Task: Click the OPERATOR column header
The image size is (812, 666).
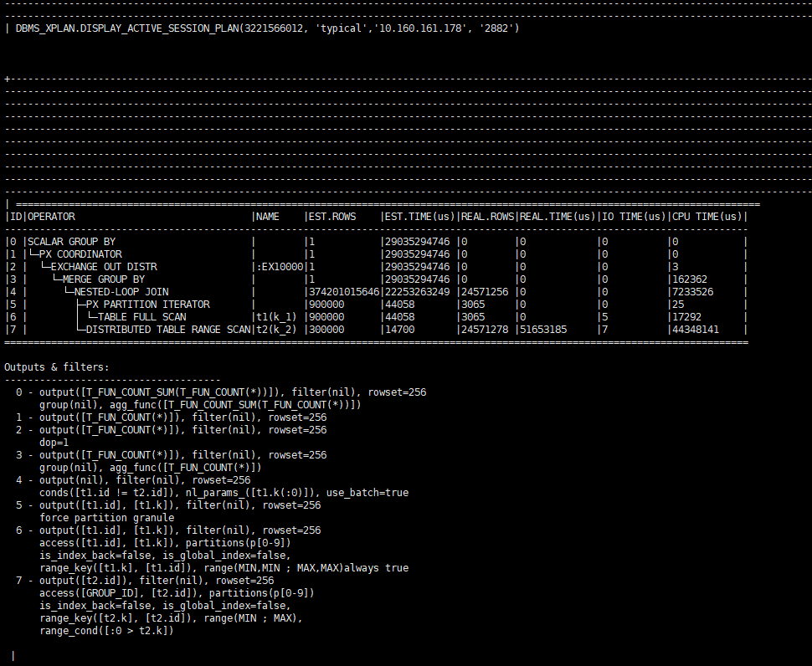Action: [x=52, y=217]
